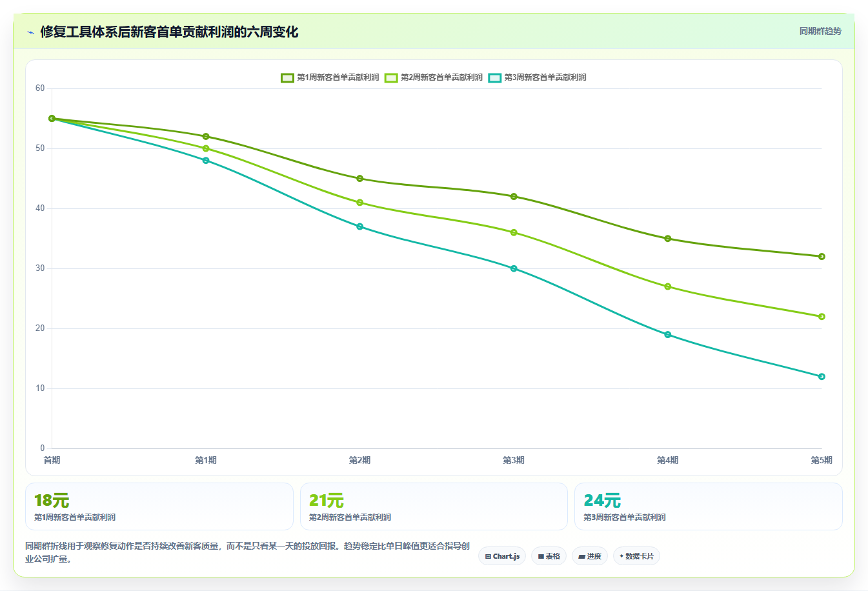
Task: Click week-3 line point at 第3期 (30)
Action: coord(514,268)
